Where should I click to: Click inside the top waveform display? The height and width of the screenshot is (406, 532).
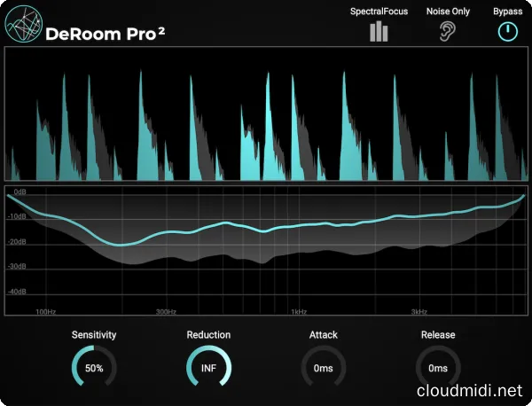[x=266, y=115]
